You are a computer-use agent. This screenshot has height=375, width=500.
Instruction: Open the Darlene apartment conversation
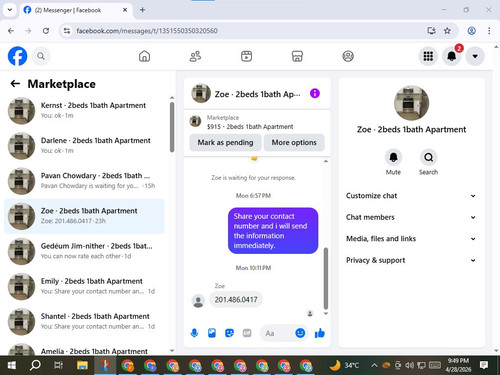coord(84,146)
